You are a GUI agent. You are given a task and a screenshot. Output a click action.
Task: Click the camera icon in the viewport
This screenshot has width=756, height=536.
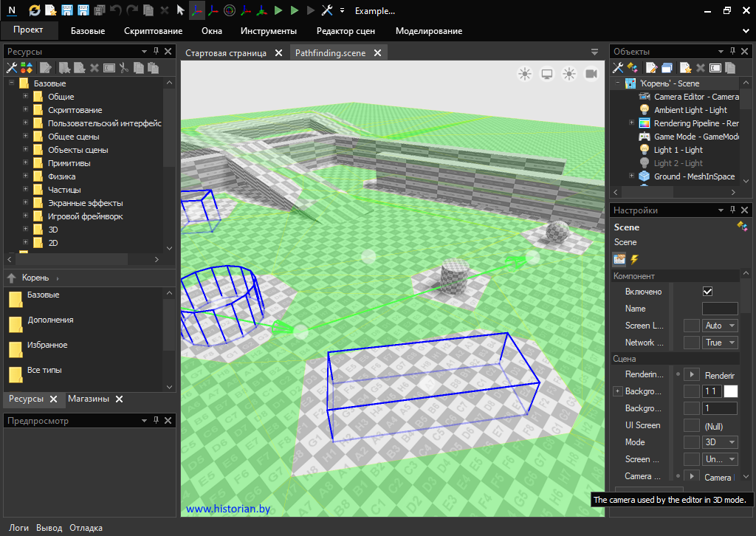coord(591,74)
